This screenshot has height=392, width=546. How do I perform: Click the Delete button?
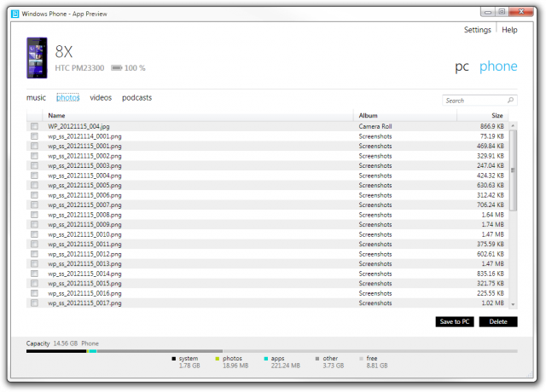(x=498, y=322)
